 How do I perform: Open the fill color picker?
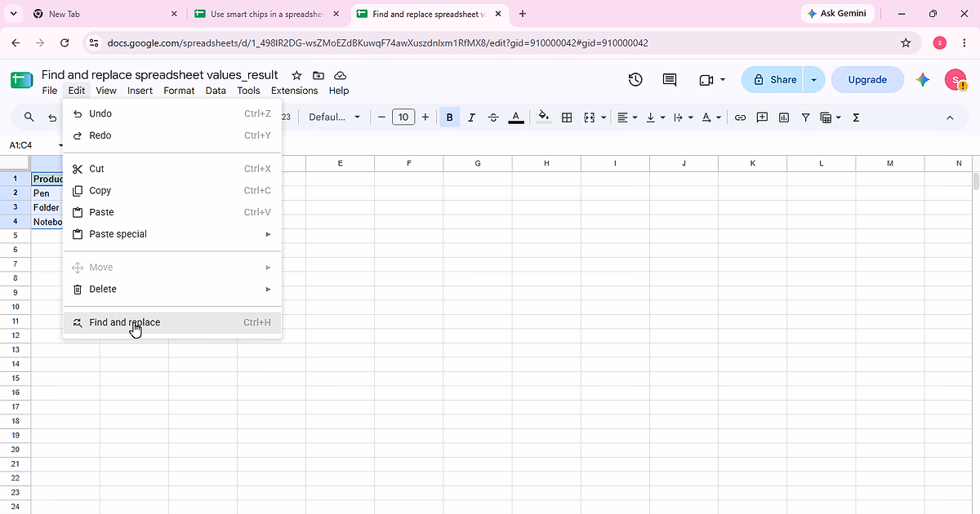(544, 117)
